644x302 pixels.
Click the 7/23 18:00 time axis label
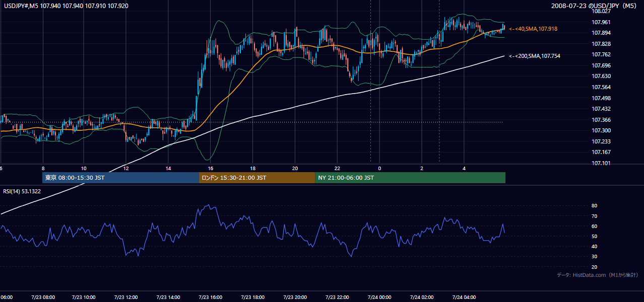pos(252,297)
